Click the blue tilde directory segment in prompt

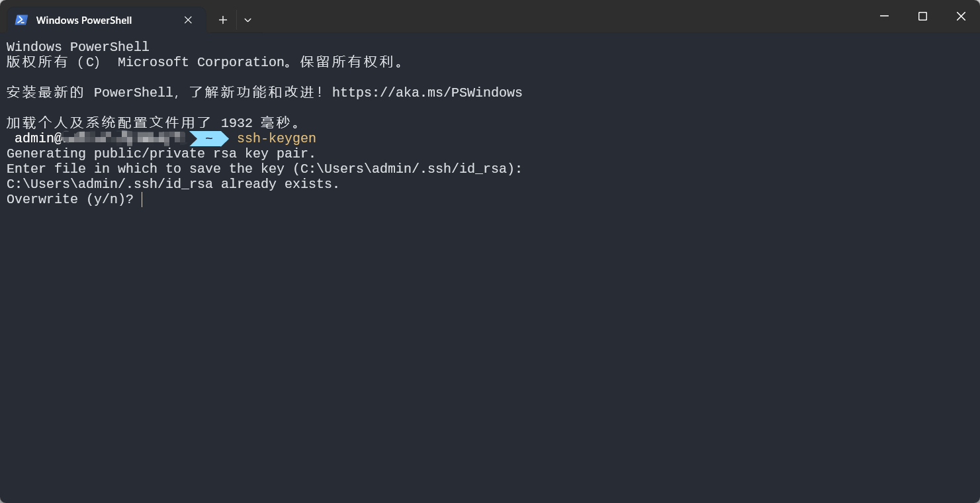pyautogui.click(x=208, y=138)
